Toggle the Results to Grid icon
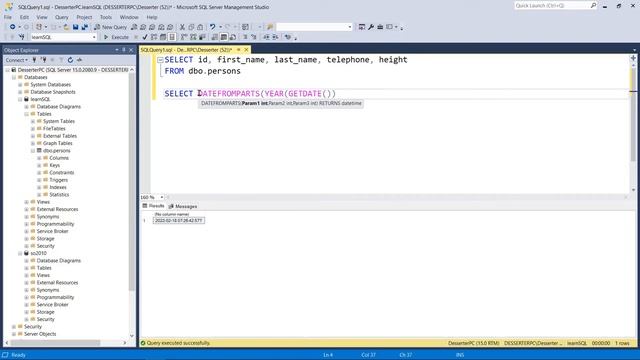 pyautogui.click(x=224, y=37)
